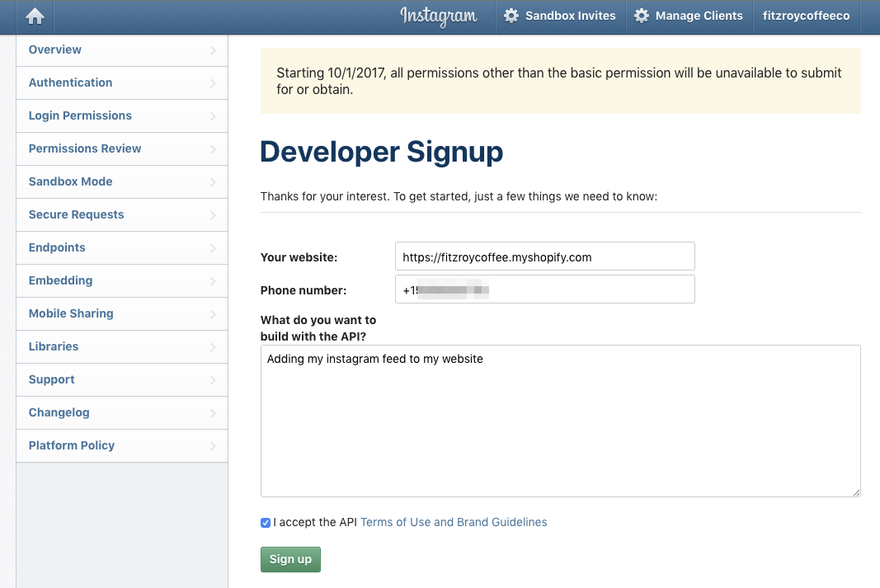Open Terms of Use and Brand Guidelines link
The image size is (880, 588).
(454, 522)
